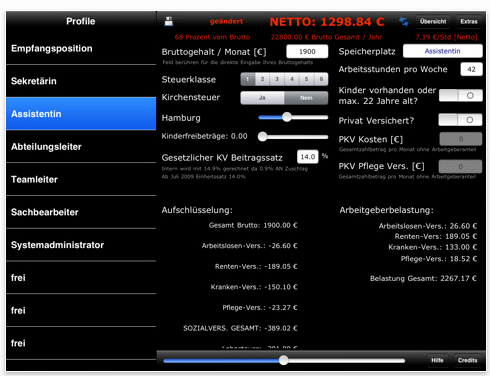Select the Sachbearbeiter profile
This screenshot has width=490, height=376.
pyautogui.click(x=81, y=212)
